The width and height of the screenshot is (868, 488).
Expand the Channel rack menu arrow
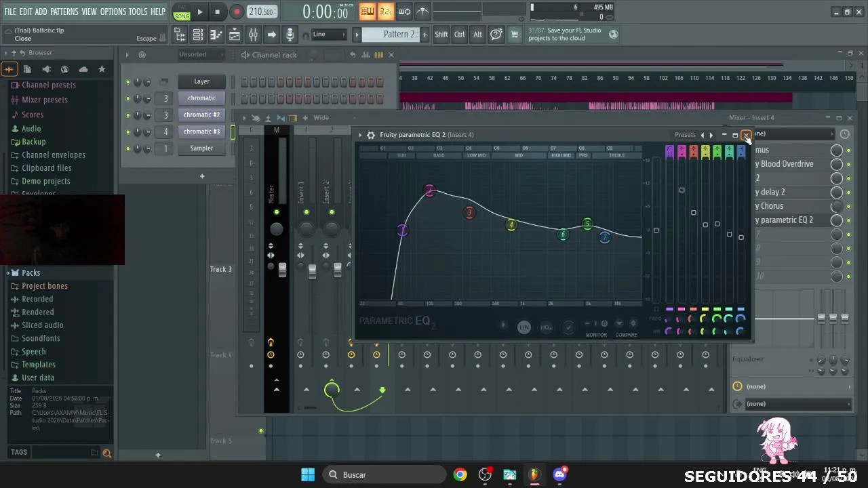[x=127, y=55]
